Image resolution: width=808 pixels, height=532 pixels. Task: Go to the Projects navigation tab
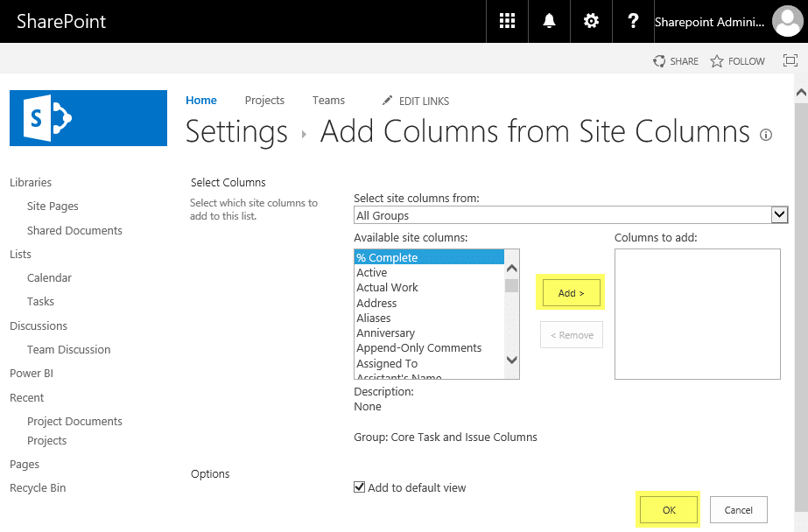click(x=264, y=100)
